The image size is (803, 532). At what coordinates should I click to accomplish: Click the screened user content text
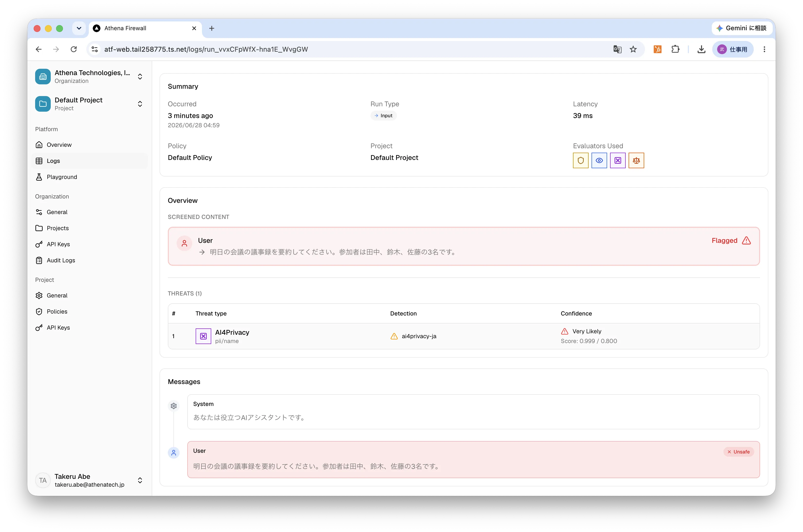click(x=333, y=252)
